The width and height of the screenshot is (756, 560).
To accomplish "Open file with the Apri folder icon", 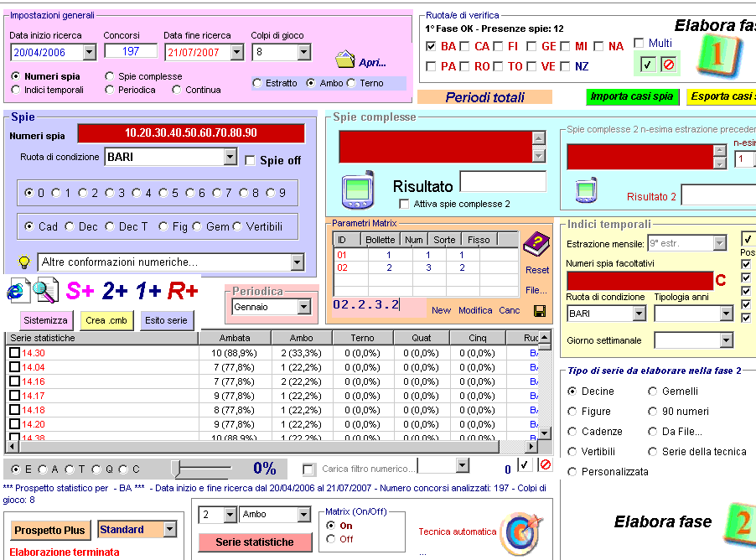I will click(345, 60).
